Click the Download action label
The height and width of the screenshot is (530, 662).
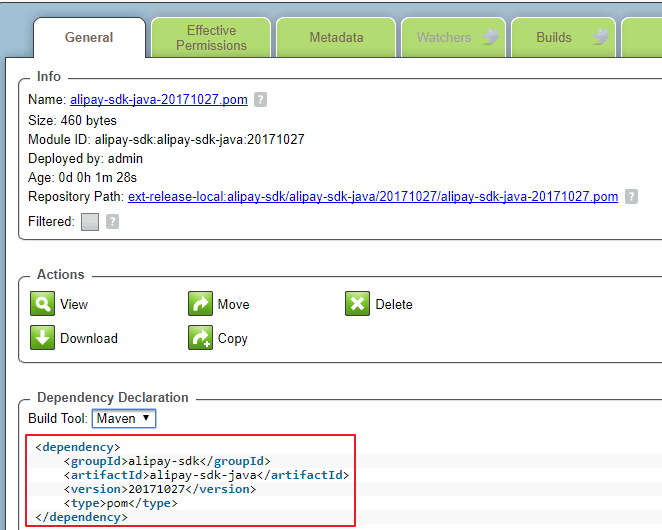(89, 338)
